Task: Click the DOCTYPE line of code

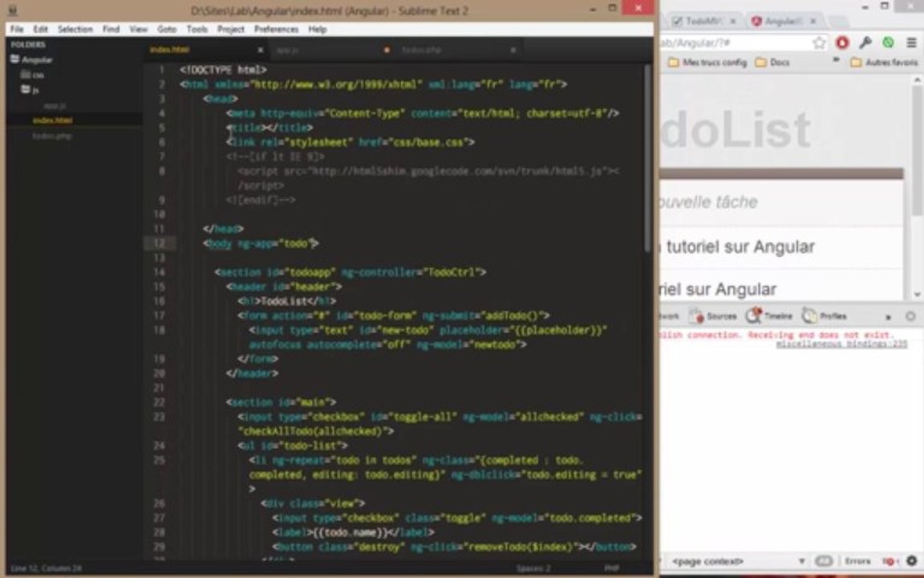Action: coord(223,70)
